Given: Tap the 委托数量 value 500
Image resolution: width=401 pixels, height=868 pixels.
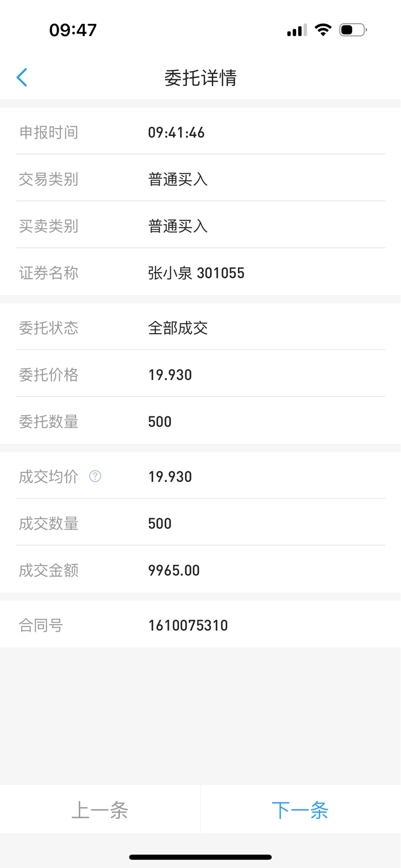Looking at the screenshot, I should pyautogui.click(x=160, y=422).
